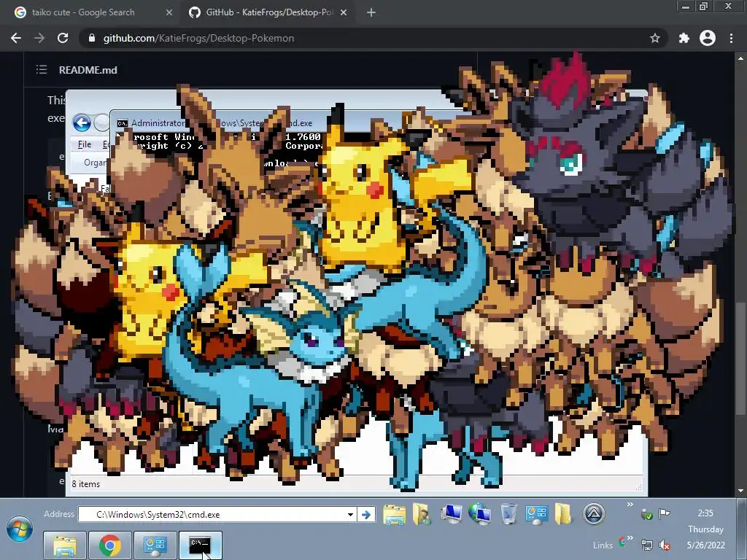Close the GitHub Desktop-Pokemon tab
The image size is (747, 560).
pyautogui.click(x=344, y=12)
